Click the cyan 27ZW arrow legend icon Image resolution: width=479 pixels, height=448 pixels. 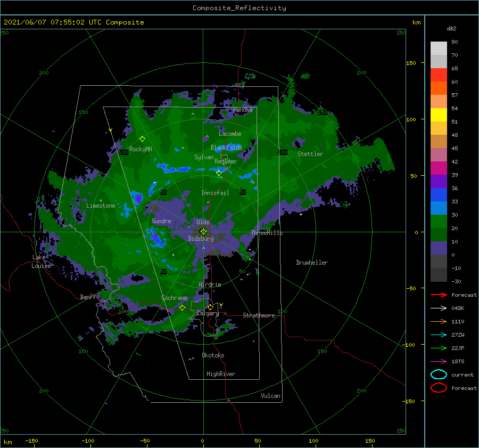pyautogui.click(x=439, y=335)
